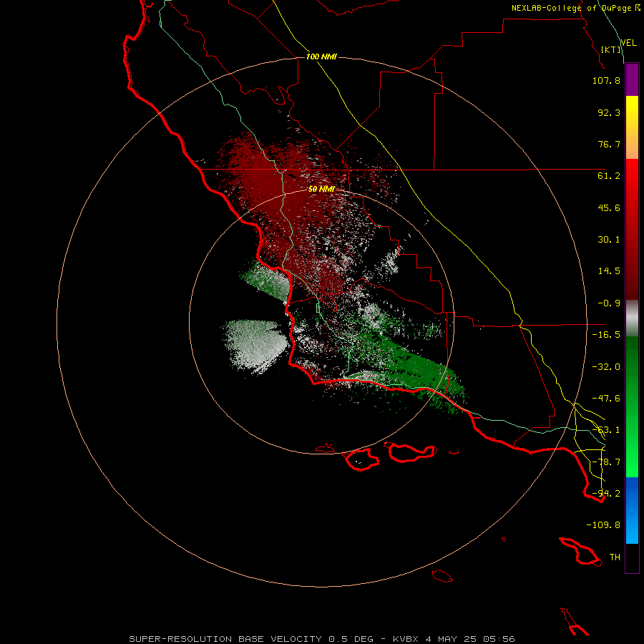Click the -16.5 velocity scale value
The height and width of the screenshot is (644, 644).
pos(606,335)
